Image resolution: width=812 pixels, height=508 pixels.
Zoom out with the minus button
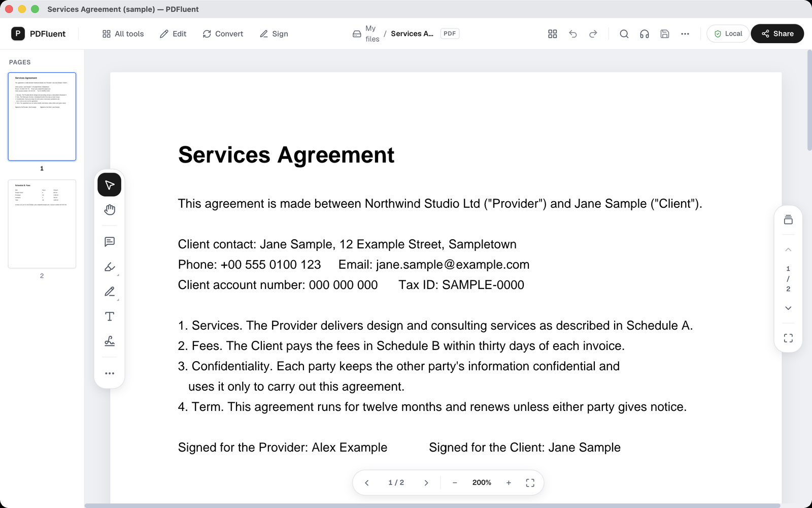pos(455,483)
